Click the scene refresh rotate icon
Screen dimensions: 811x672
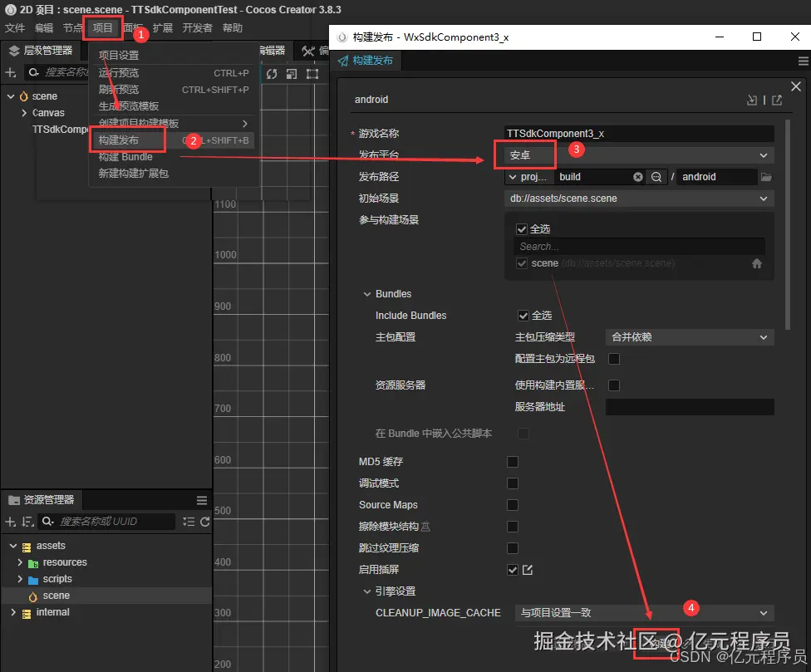click(272, 74)
